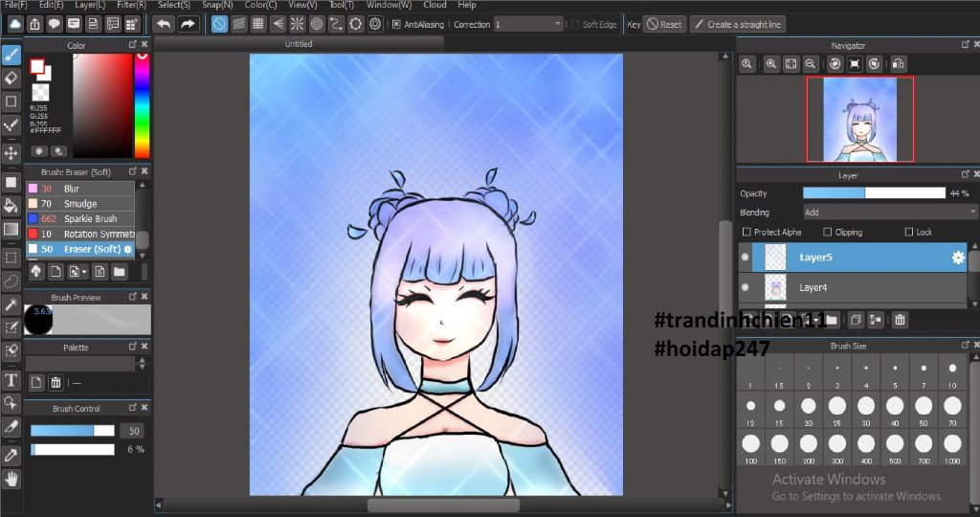980x517 pixels.
Task: Click the rainbow hue bar
Action: pyautogui.click(x=143, y=105)
